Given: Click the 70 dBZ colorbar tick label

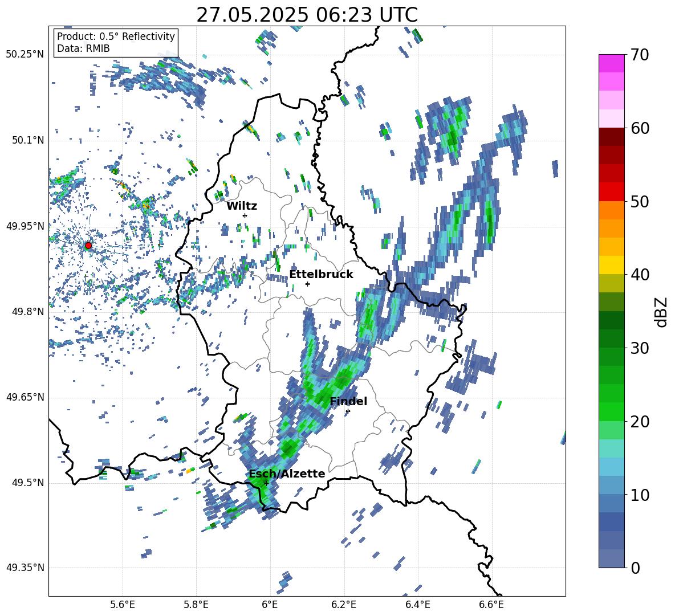Looking at the screenshot, I should click(640, 55).
